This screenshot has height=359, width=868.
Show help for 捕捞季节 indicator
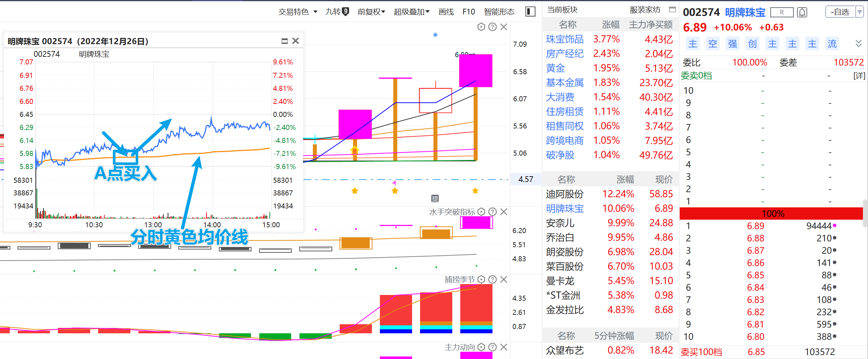point(492,279)
